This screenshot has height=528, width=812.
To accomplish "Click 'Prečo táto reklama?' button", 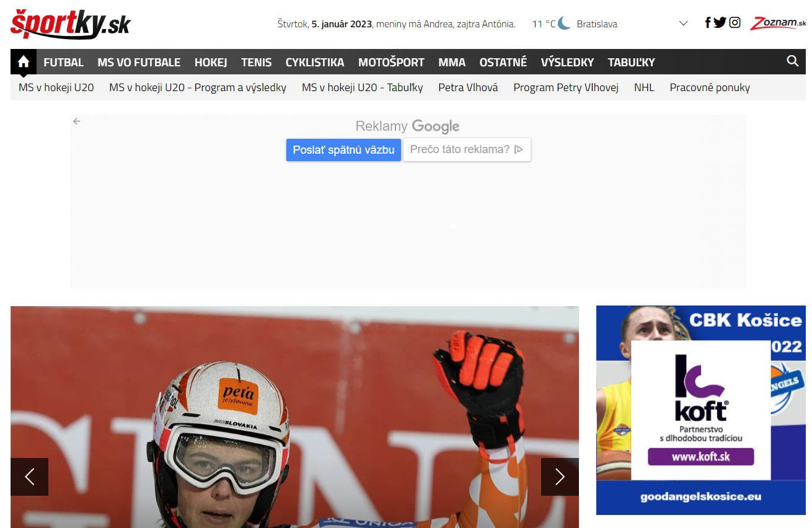I will tap(466, 149).
